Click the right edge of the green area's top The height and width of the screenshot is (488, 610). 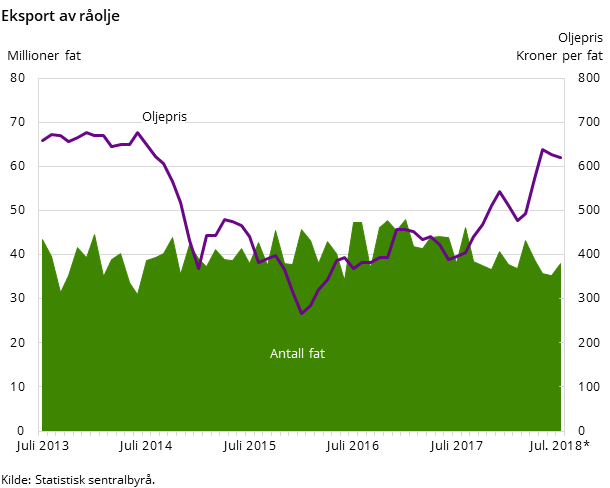click(x=561, y=264)
